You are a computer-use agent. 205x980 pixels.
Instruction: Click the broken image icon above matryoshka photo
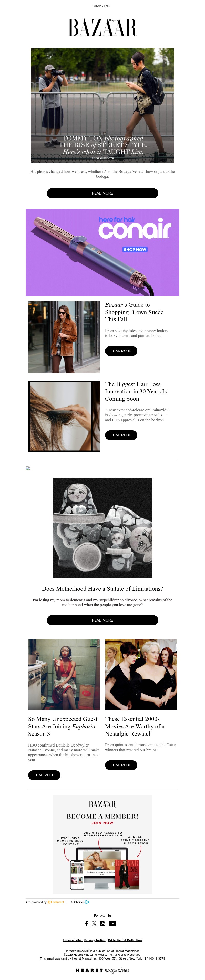[x=27, y=468]
